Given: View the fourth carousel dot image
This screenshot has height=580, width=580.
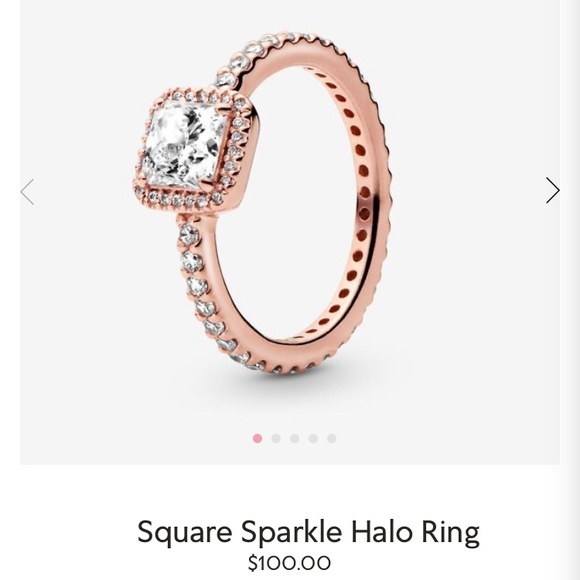Looking at the screenshot, I should [313, 438].
